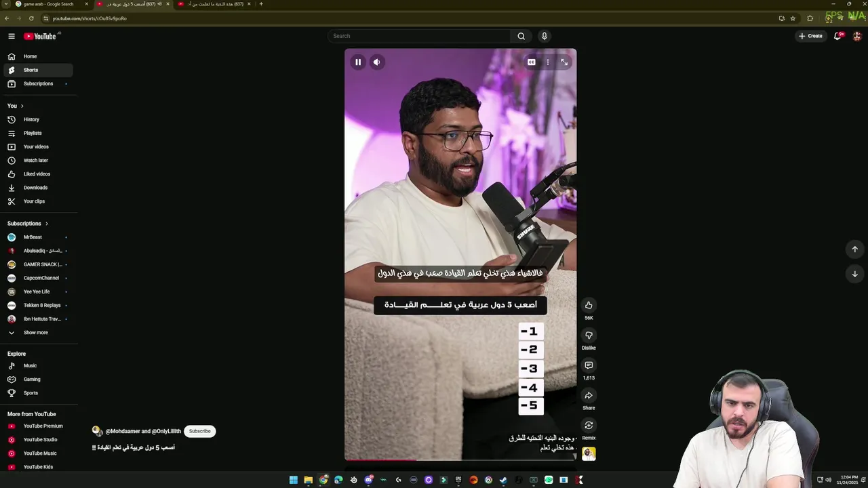Image resolution: width=868 pixels, height=488 pixels.
Task: Click the Short's red progress bar
Action: 381,460
